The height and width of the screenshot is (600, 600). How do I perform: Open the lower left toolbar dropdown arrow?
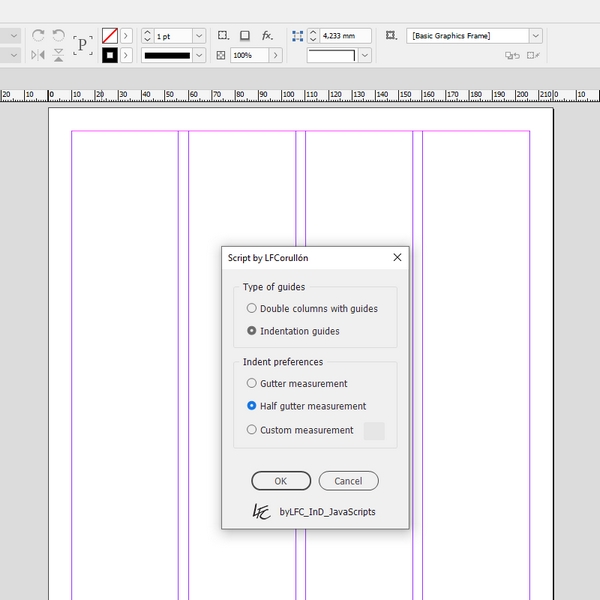tap(14, 55)
